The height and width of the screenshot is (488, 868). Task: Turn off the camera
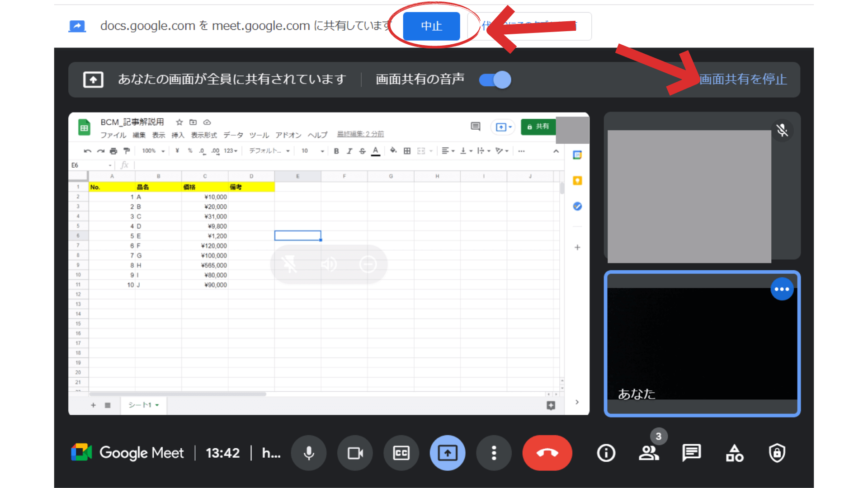355,453
